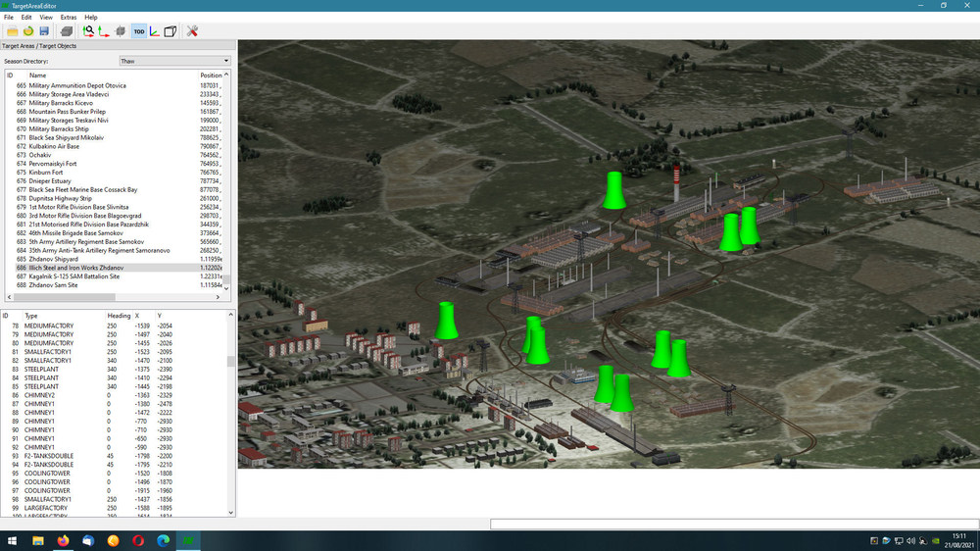The height and width of the screenshot is (551, 980).
Task: Click the volume speaker tray icon
Action: coord(910,541)
